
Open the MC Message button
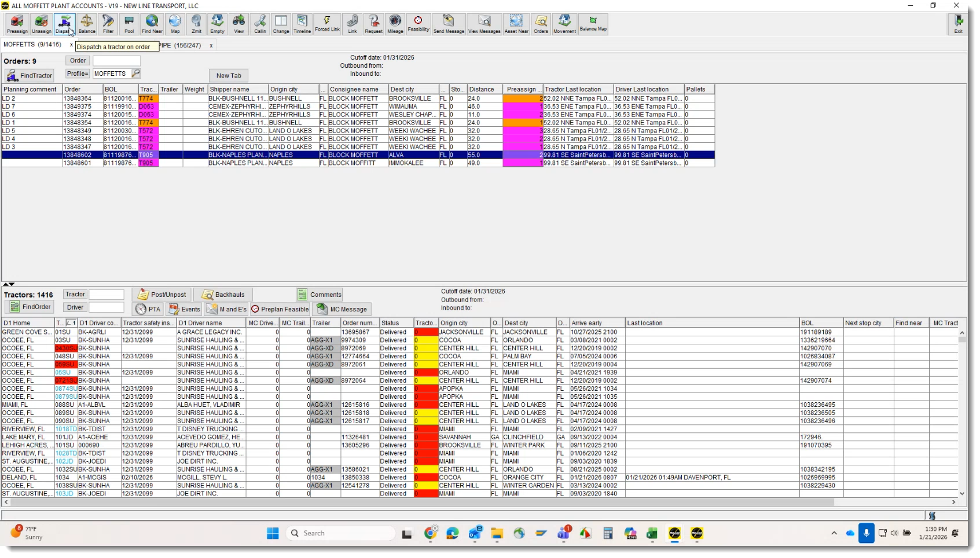(x=342, y=309)
